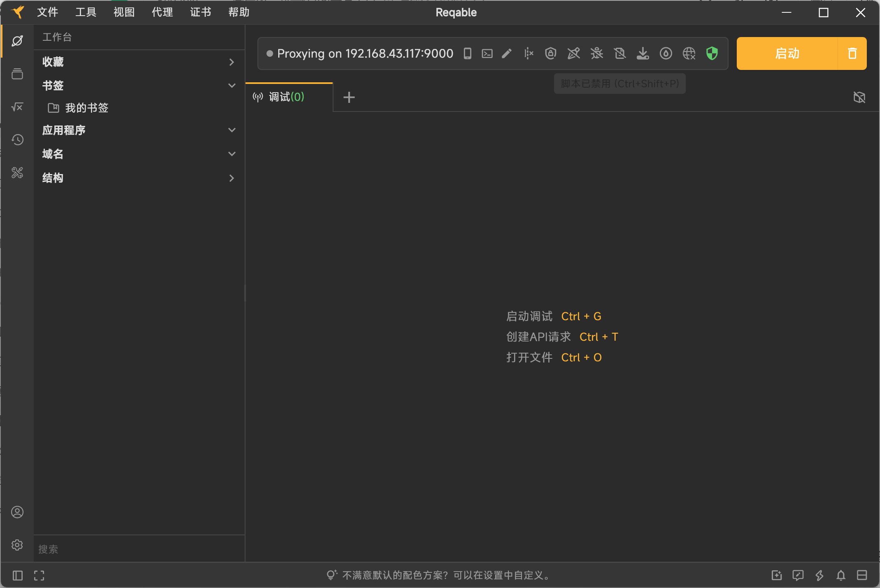Click the orange 启动 start button
Image resolution: width=880 pixels, height=588 pixels.
787,53
